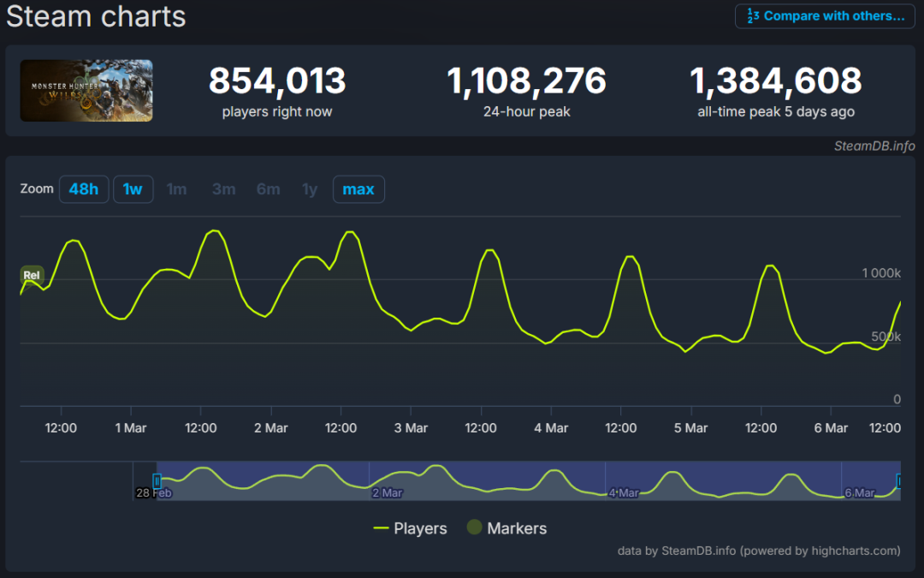Select the disabled 6m zoom option
This screenshot has height=578, width=924.
coord(268,189)
